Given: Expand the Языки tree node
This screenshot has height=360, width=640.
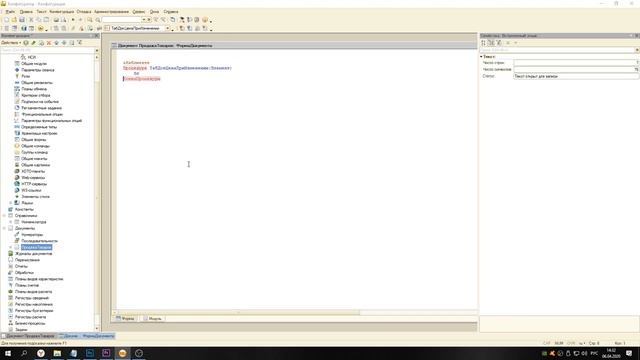Looking at the screenshot, I should coord(11,203).
